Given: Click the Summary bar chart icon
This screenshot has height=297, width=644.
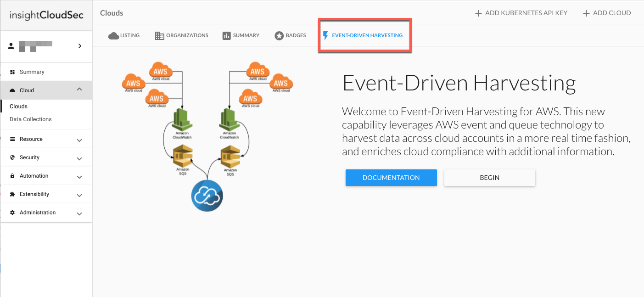Looking at the screenshot, I should 226,36.
